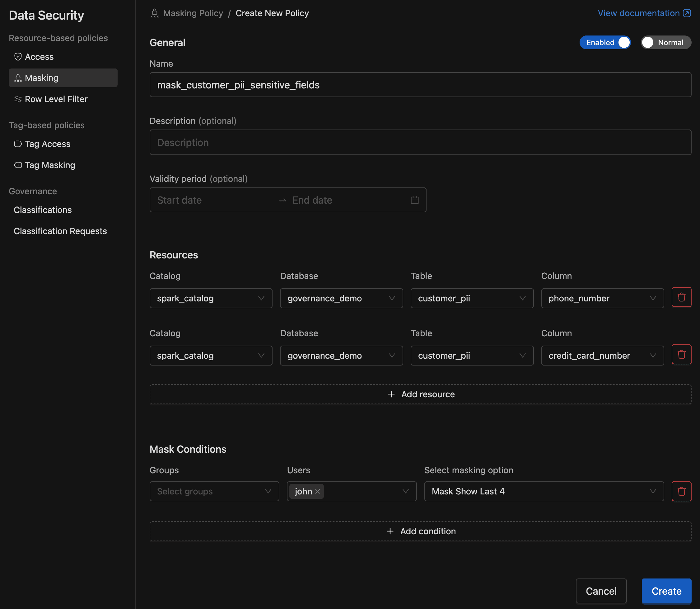Open the validity period calendar picker
The height and width of the screenshot is (609, 700).
click(x=415, y=200)
